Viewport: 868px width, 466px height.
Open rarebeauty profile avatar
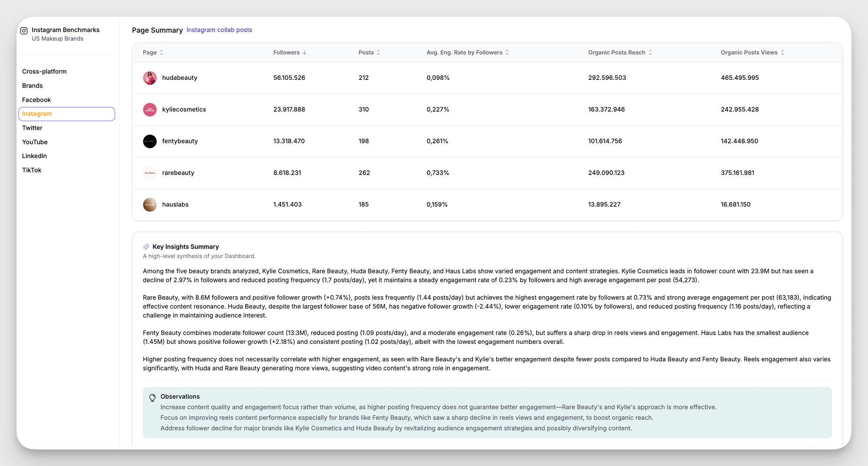pos(150,173)
